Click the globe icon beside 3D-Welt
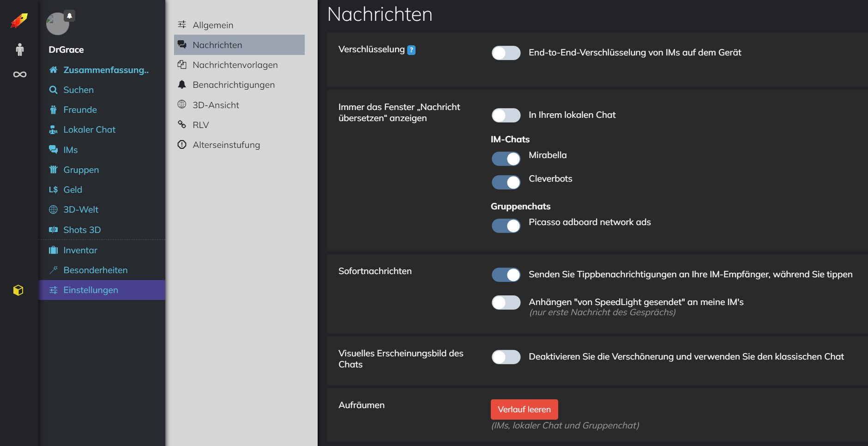The image size is (868, 446). point(54,210)
